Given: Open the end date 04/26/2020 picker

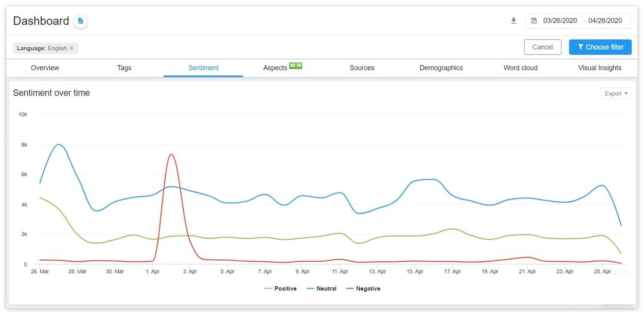Looking at the screenshot, I should point(606,21).
